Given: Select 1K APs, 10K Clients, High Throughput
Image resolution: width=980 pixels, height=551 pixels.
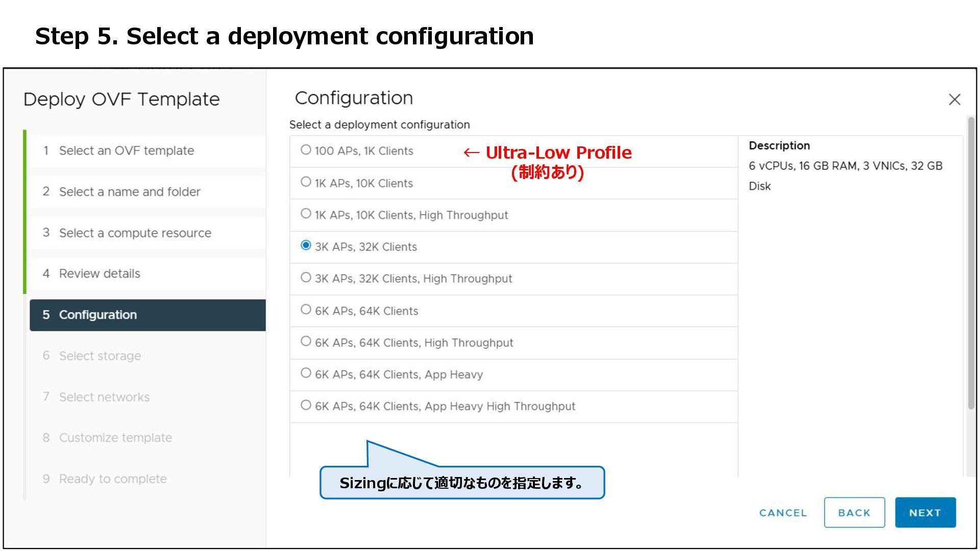Looking at the screenshot, I should (306, 214).
